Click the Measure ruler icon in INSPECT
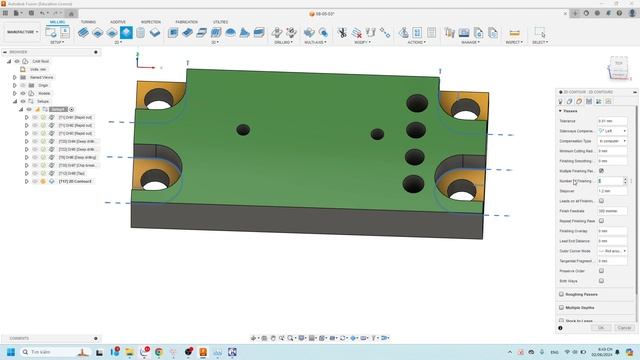 514,32
